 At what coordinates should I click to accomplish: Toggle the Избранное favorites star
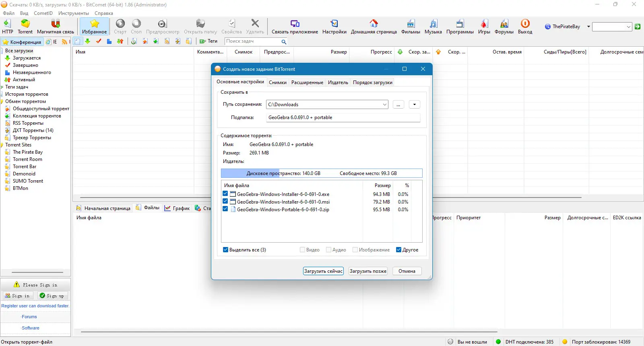tap(95, 27)
